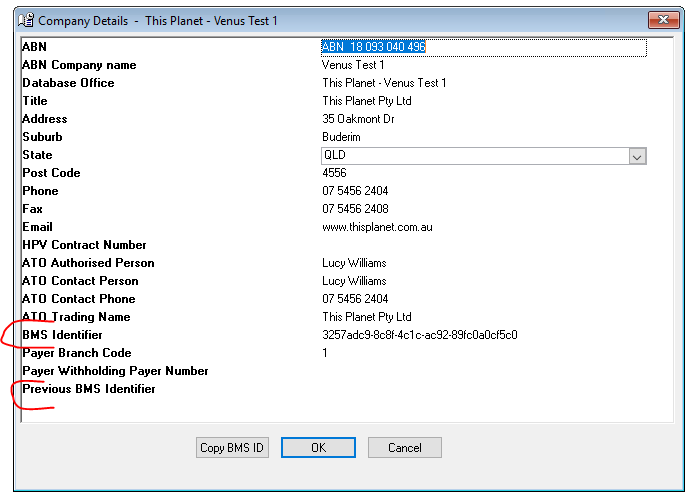This screenshot has width=695, height=499.
Task: Click the ATO Trading Name value This Planet Pty Ltd
Action: tap(367, 317)
